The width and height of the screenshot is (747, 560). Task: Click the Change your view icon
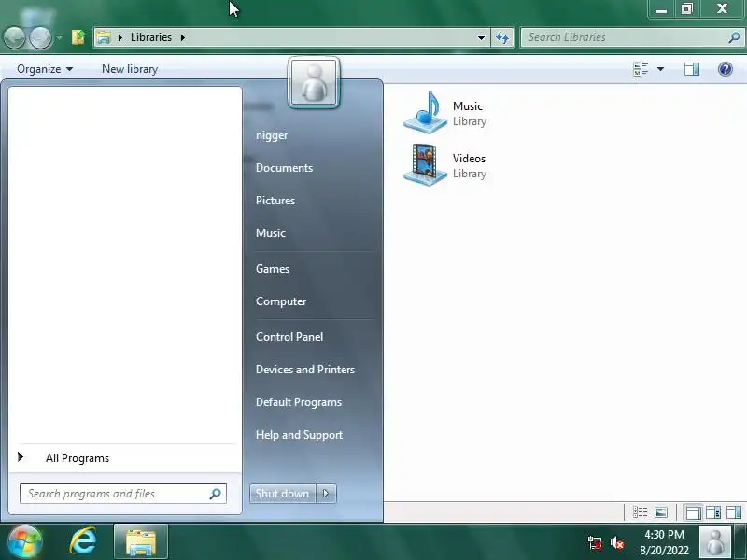point(641,69)
